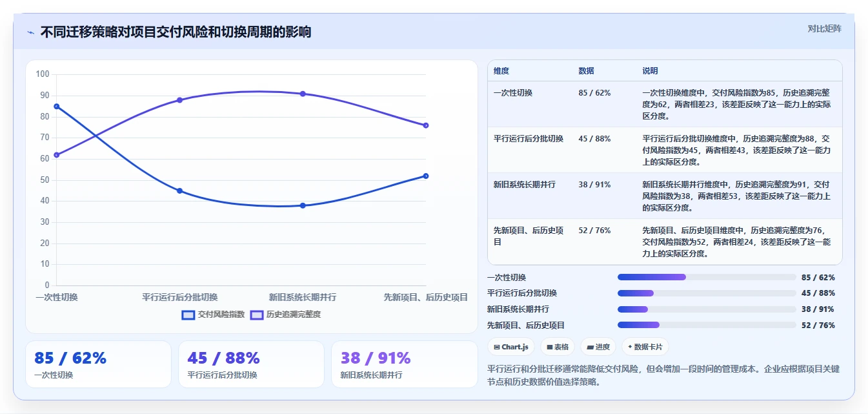Select the Chart.js chip
The height and width of the screenshot is (414, 868).
pyautogui.click(x=510, y=347)
